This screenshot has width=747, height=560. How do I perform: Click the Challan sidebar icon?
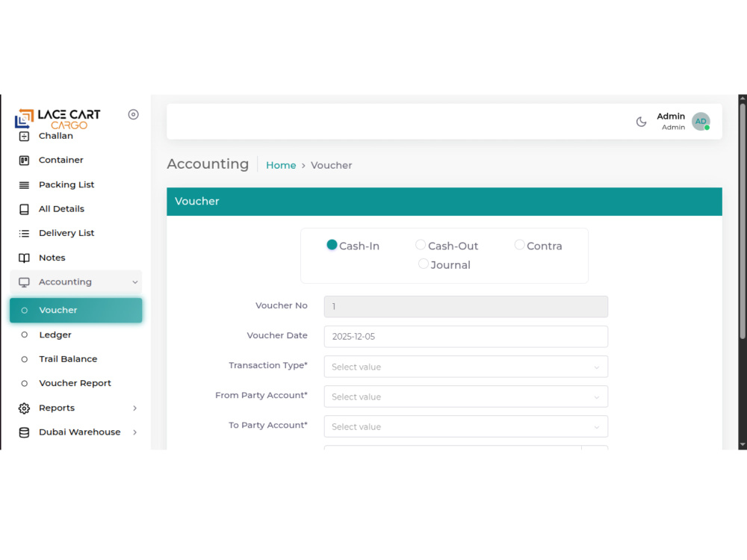pos(25,136)
